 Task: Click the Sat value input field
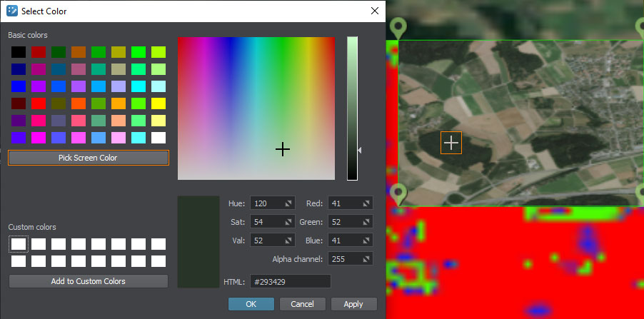coord(266,222)
